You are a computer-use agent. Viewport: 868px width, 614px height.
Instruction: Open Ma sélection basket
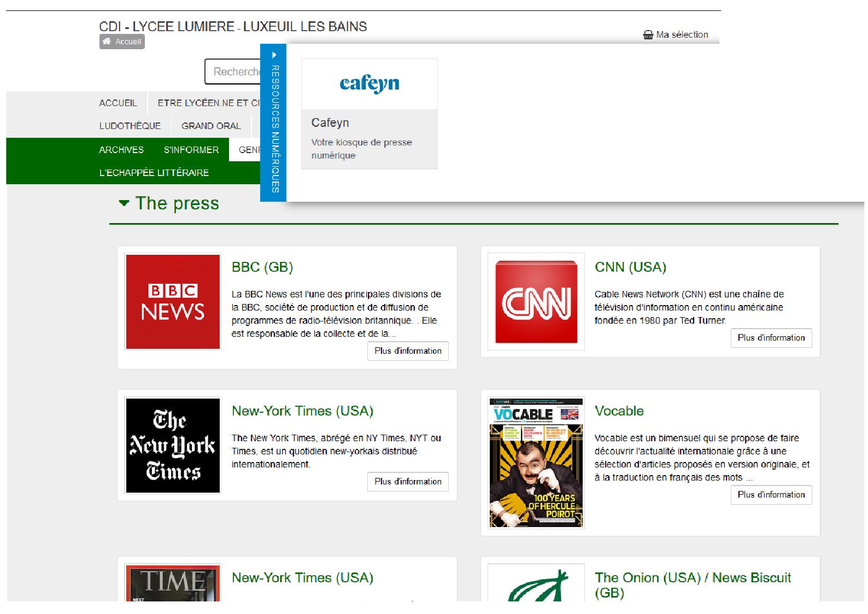point(676,34)
